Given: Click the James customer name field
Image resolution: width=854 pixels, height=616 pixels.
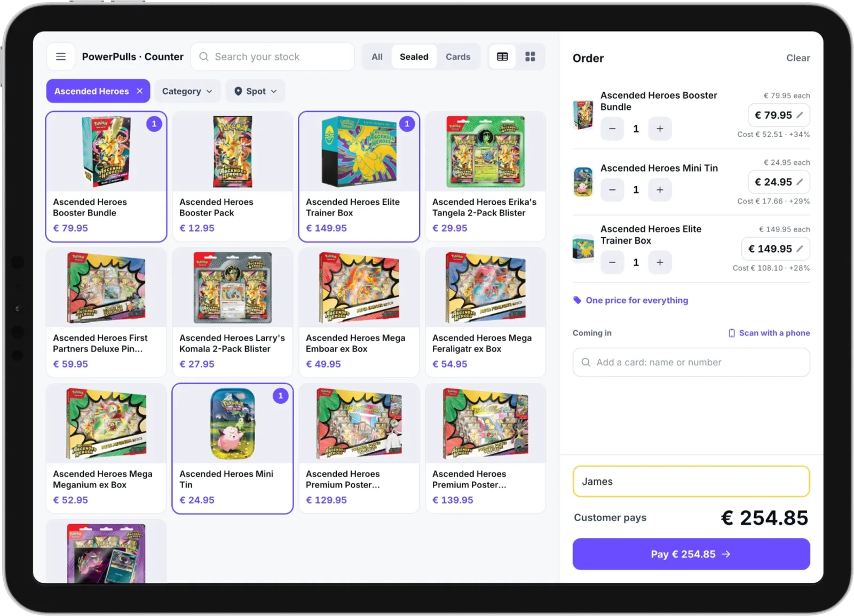Looking at the screenshot, I should click(x=691, y=482).
